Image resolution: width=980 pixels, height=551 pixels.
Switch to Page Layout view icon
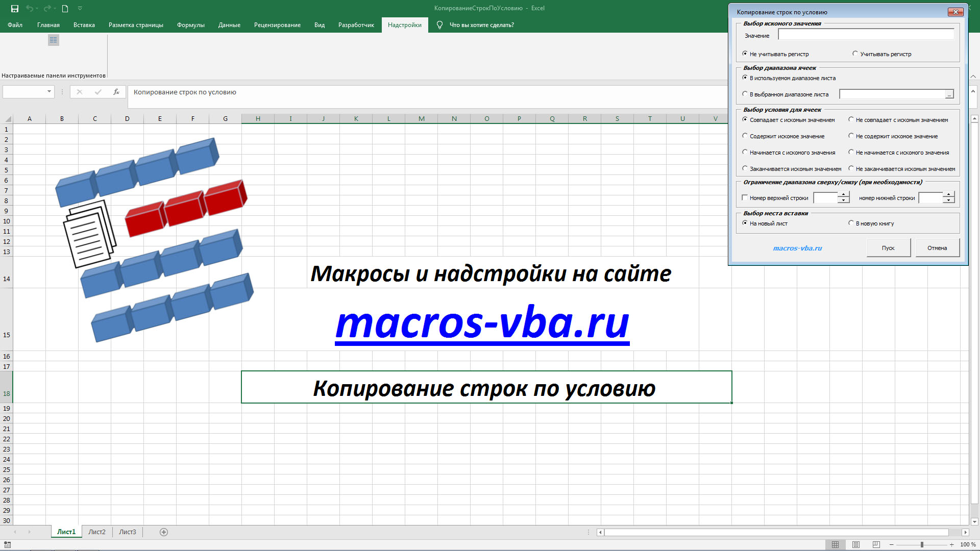856,544
